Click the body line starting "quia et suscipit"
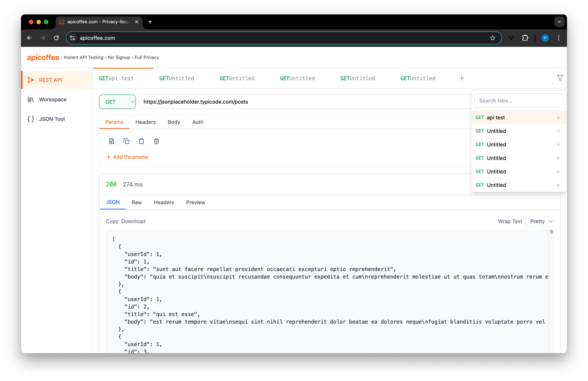This screenshot has height=381, width=588. [x=336, y=277]
